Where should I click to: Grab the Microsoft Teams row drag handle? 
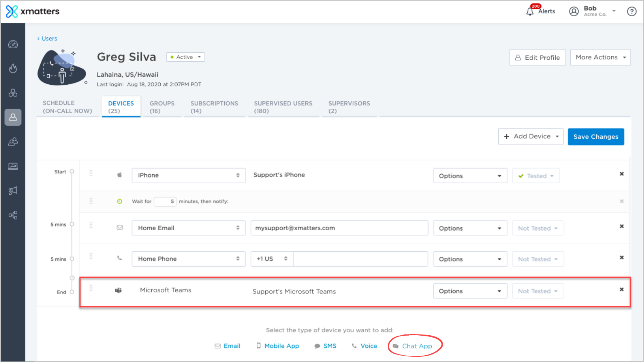[x=91, y=288]
